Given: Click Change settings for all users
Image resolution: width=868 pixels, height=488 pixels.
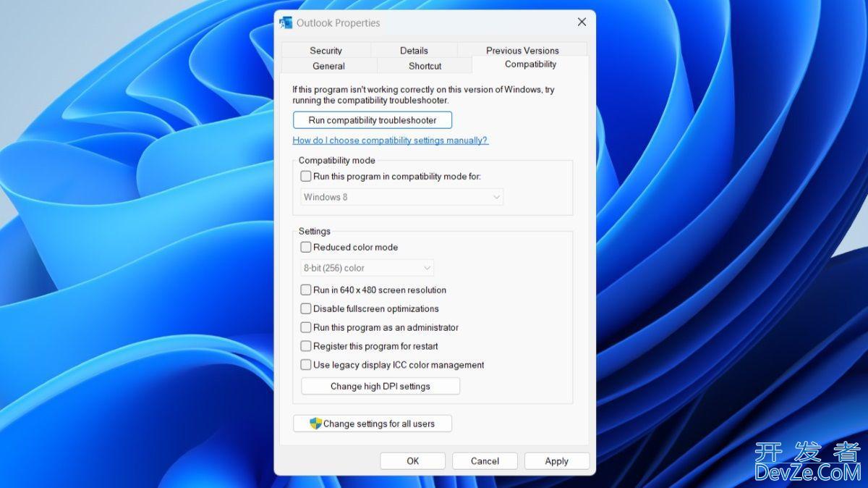Looking at the screenshot, I should point(373,424).
